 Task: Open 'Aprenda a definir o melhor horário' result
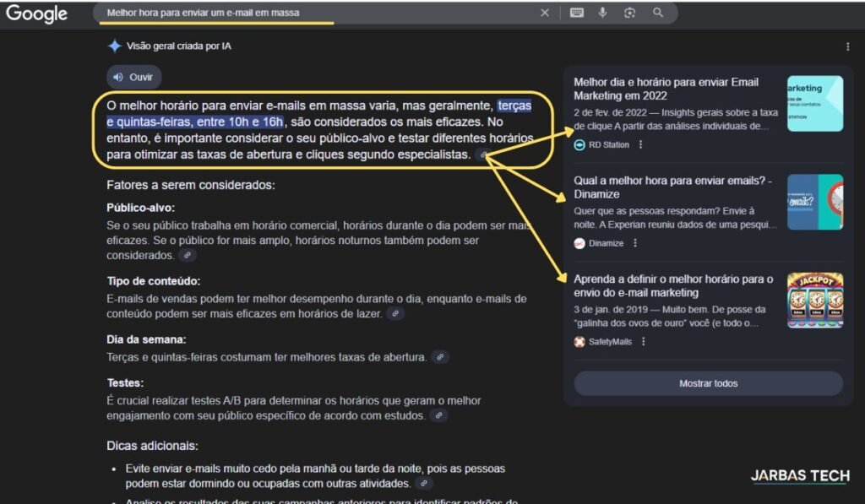click(x=673, y=285)
